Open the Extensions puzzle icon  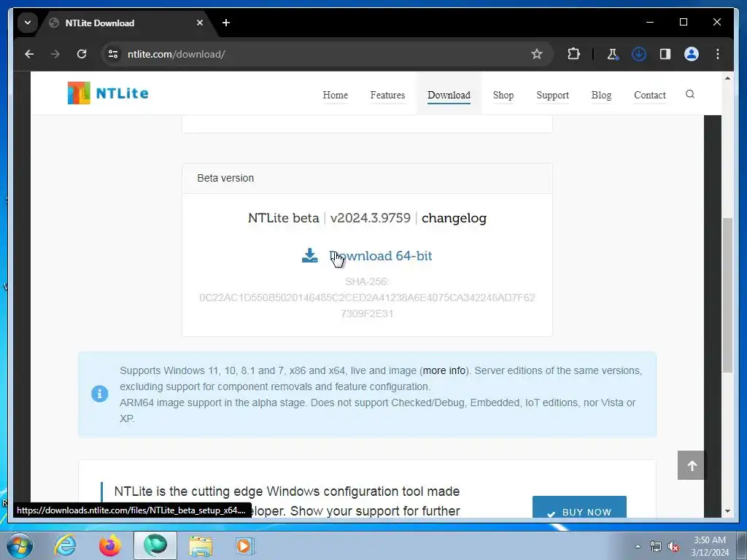[x=573, y=54]
